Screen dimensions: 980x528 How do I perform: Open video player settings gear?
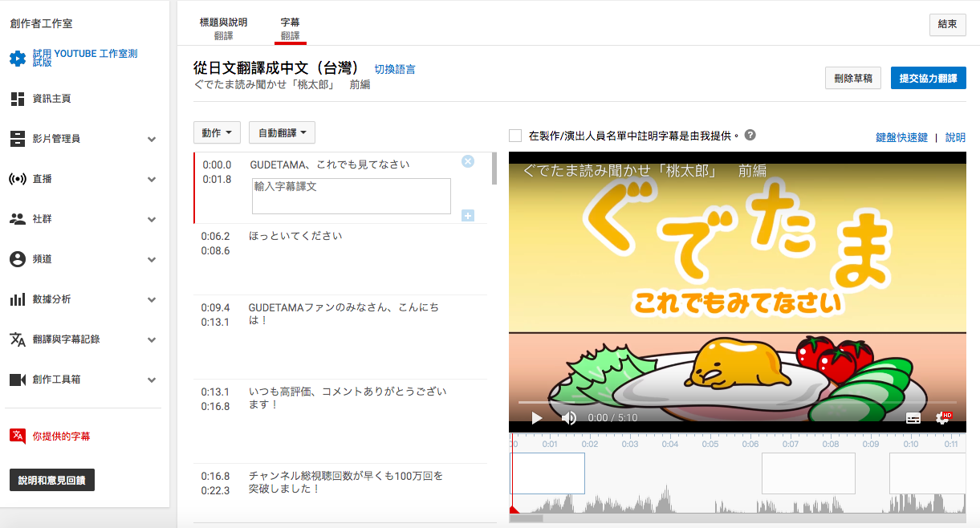tap(943, 418)
